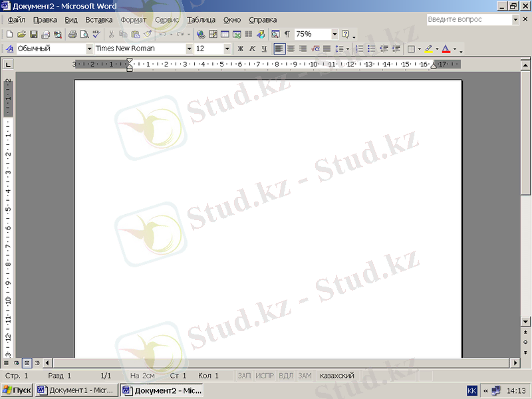Expand the borders dropdown arrow
The height and width of the screenshot is (399, 532).
click(420, 49)
